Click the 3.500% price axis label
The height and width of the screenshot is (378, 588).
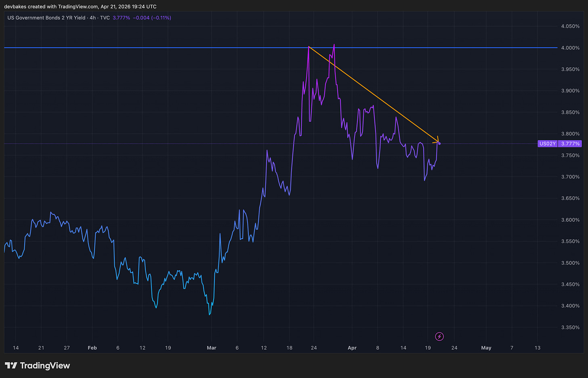(570, 263)
